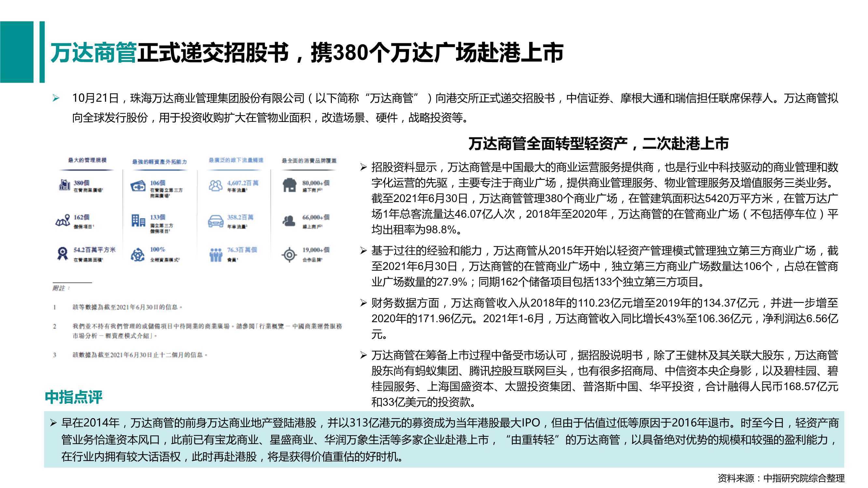Click the 358.2百萬 figure
868x488 pixels.
click(x=240, y=217)
